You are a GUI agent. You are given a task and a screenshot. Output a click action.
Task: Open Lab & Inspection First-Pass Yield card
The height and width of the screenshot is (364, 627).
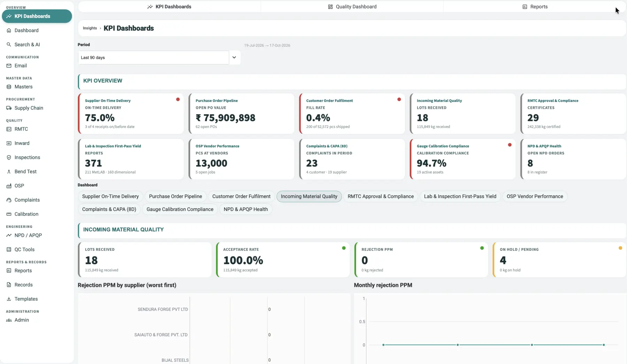click(x=131, y=159)
